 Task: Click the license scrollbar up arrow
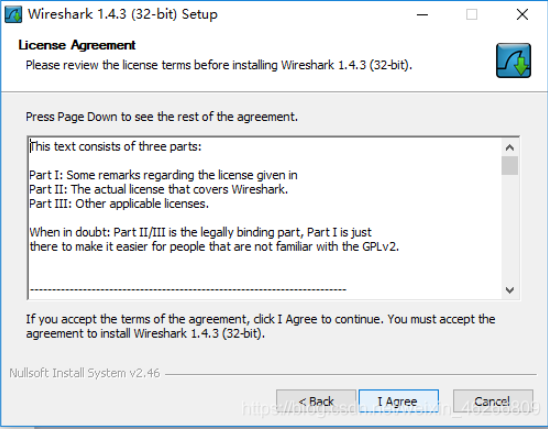pos(510,147)
